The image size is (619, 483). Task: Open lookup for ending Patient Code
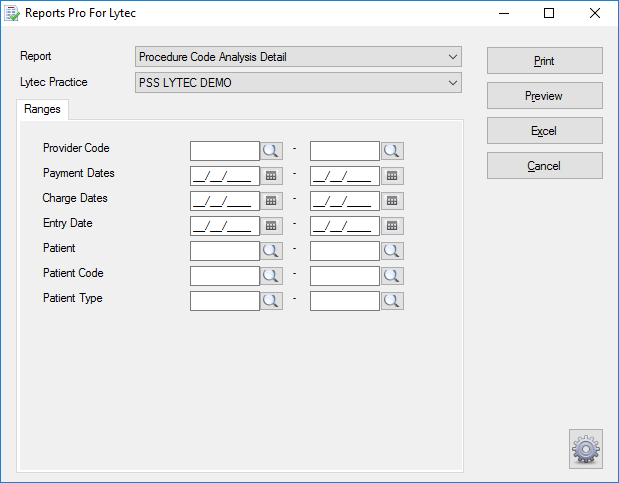(392, 276)
